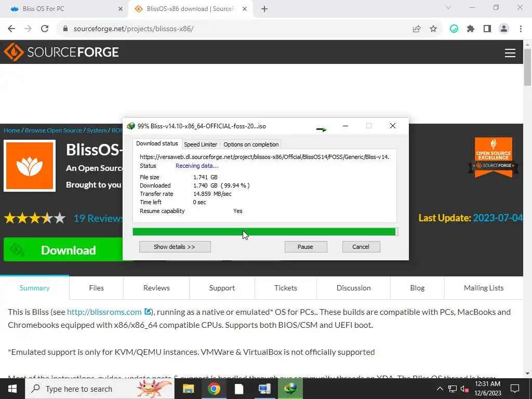Click the white document taskbar icon
Viewport: 532px width, 399px height.
tap(239, 389)
